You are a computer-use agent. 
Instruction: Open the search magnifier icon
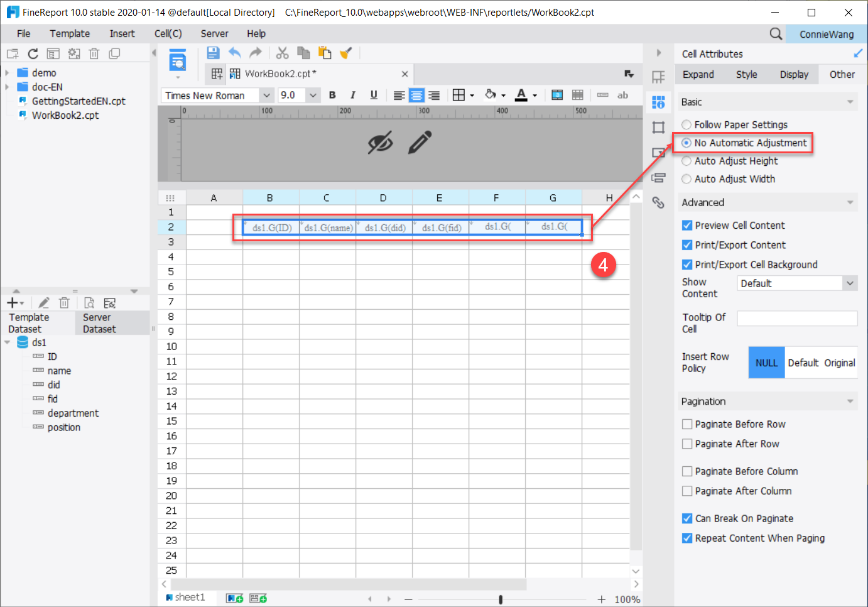(x=776, y=34)
